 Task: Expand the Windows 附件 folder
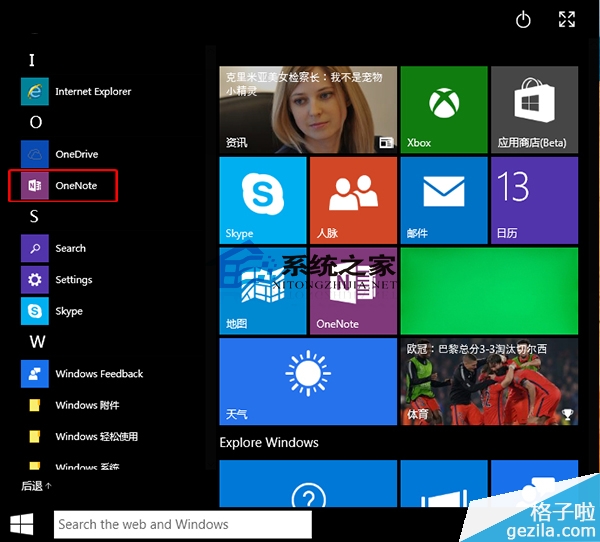coord(74,405)
